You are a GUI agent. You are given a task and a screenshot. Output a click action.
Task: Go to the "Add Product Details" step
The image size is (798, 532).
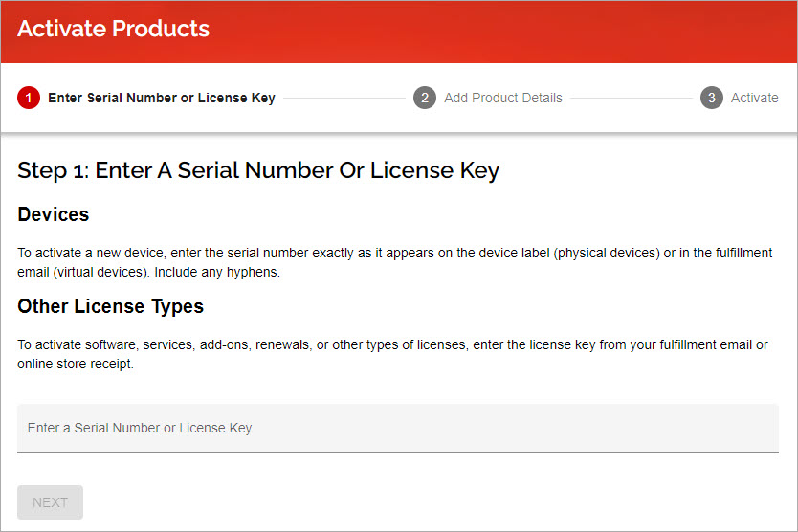[502, 98]
